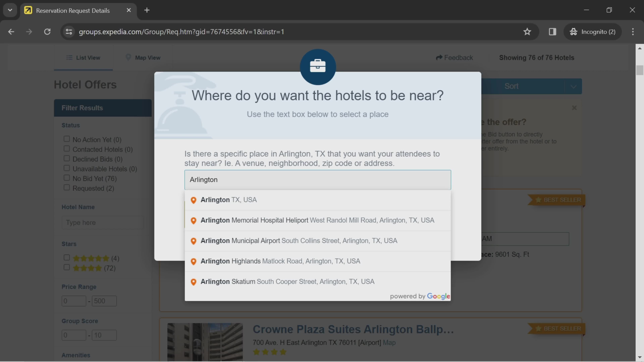The height and width of the screenshot is (362, 644).
Task: Open the Feedback link
Action: tap(454, 58)
